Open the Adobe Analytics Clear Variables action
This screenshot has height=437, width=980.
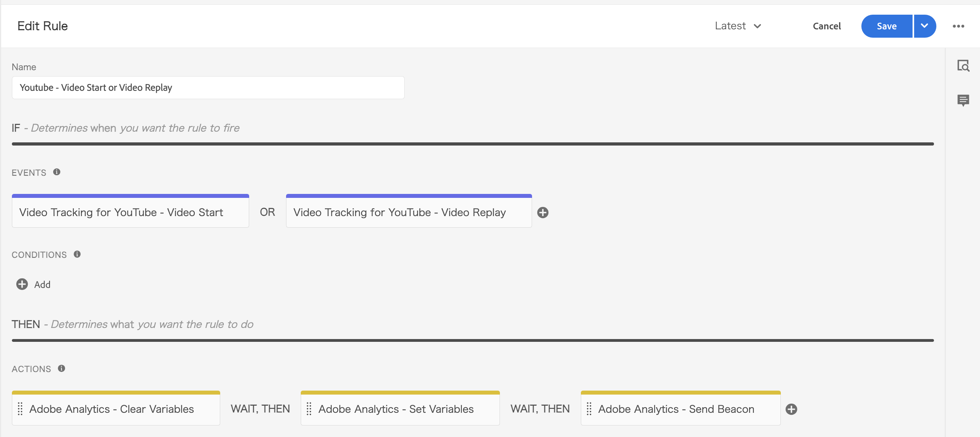[116, 408]
